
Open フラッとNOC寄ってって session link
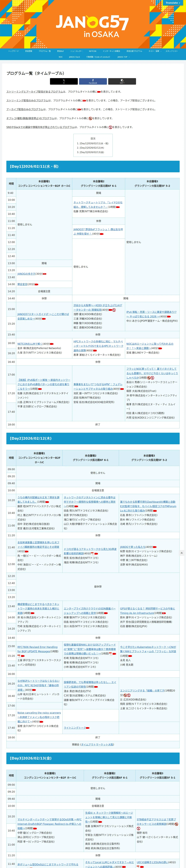tap(152, 373)
